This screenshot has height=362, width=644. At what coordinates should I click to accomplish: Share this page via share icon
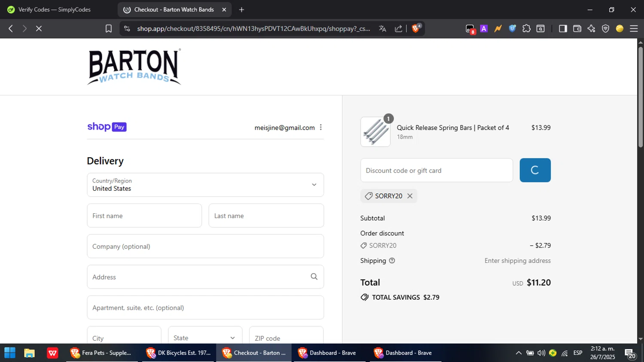(398, 28)
